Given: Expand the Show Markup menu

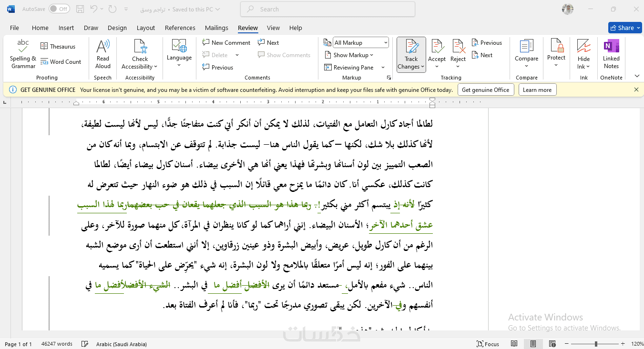Looking at the screenshot, I should point(349,55).
